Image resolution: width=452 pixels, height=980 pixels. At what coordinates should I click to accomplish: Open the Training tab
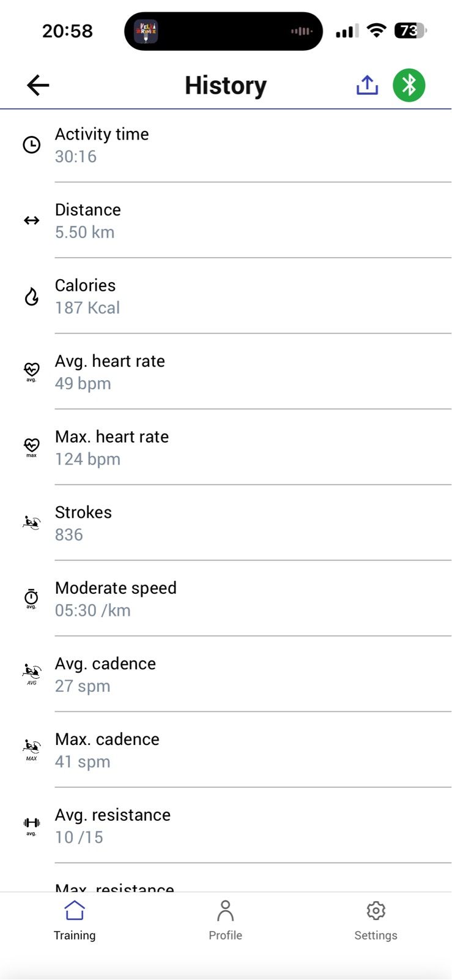[x=75, y=920]
